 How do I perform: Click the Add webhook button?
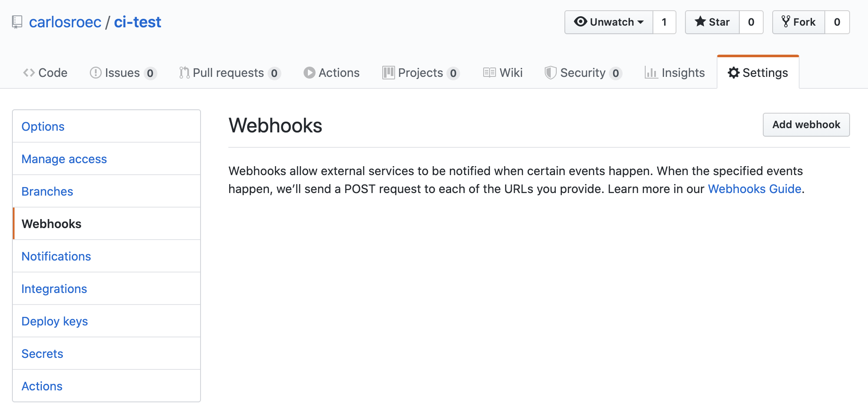[x=806, y=125]
